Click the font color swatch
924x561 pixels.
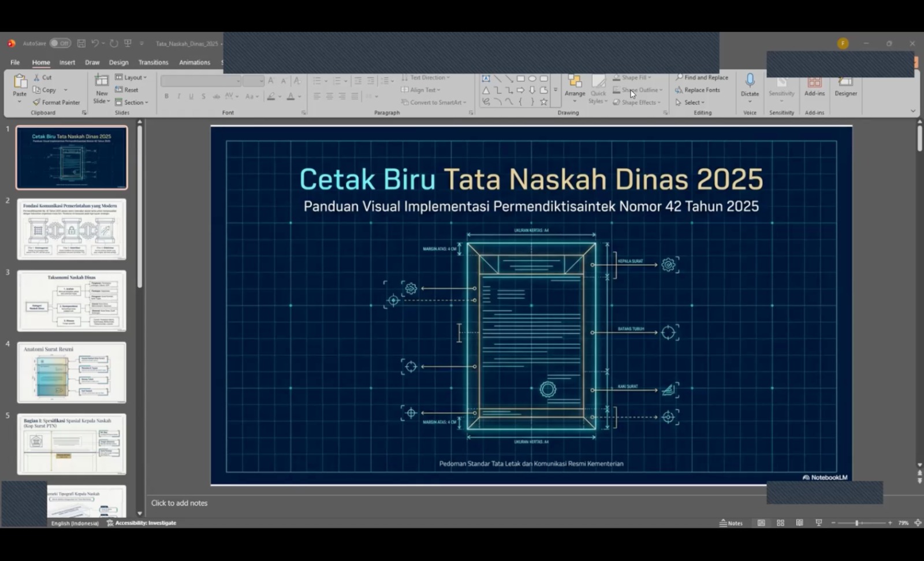coord(290,96)
